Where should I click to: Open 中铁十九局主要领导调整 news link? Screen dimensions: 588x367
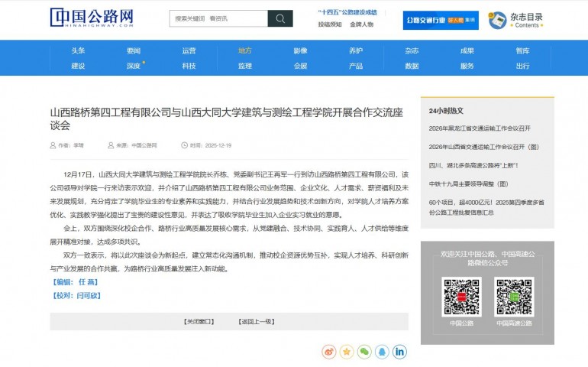tap(468, 183)
